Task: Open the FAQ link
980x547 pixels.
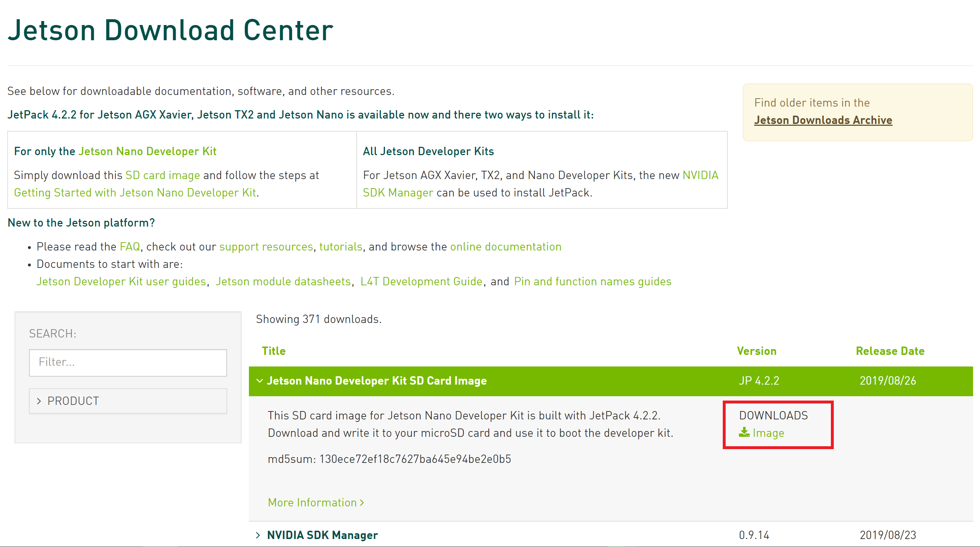Action: 130,247
